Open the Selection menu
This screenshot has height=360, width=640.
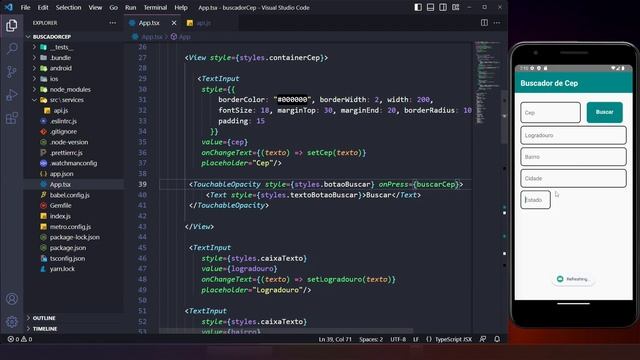pyautogui.click(x=68, y=7)
